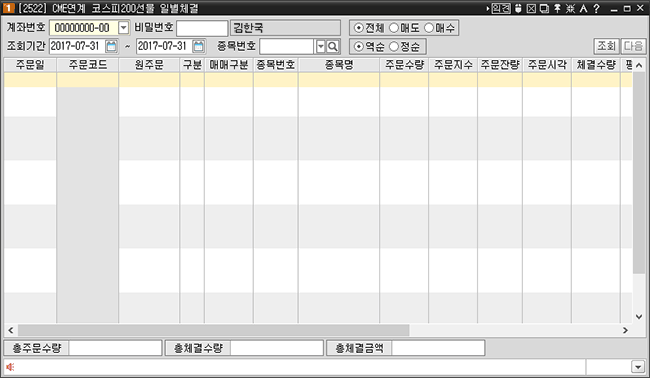Click the duplicate window icon in title bar
The image size is (650, 378).
click(x=544, y=8)
